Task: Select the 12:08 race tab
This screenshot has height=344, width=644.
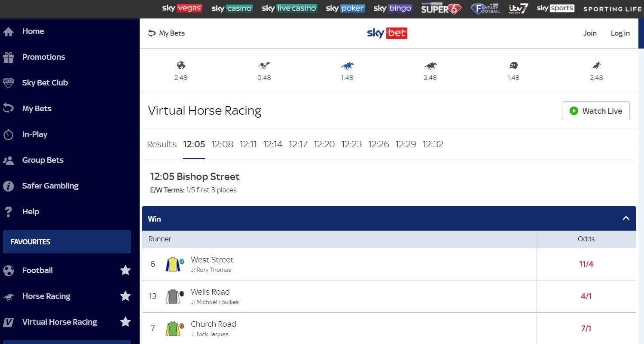Action: coord(222,144)
